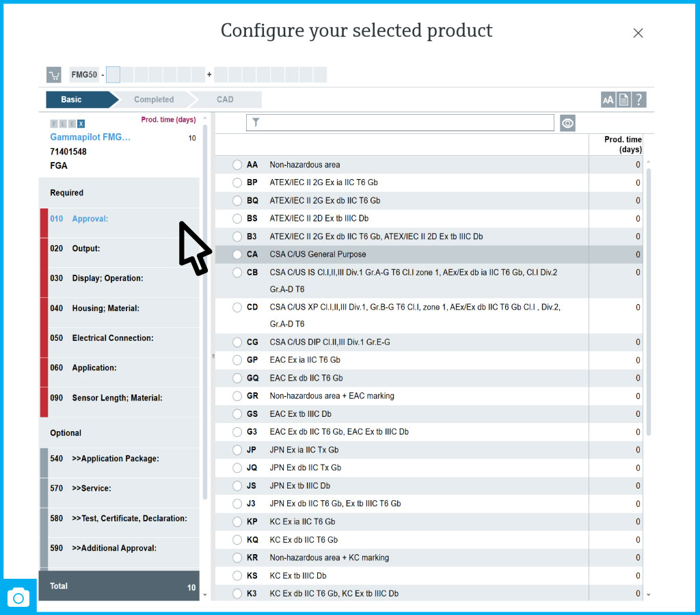Choose the GP EAC Ex ia radio button
Image resolution: width=700 pixels, height=615 pixels.
click(237, 360)
